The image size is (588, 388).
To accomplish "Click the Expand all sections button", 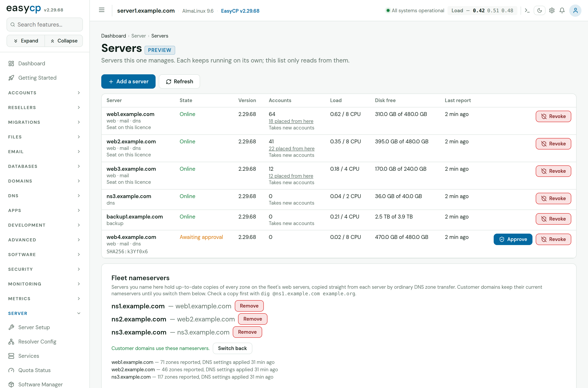I will (x=26, y=41).
